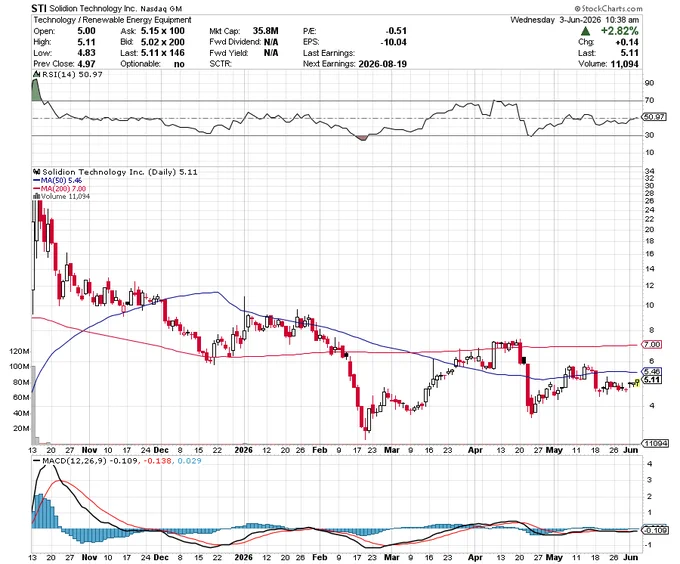Click the Mkt Cap value 35.8M
Image resolution: width=680 pixels, height=564 pixels.
265,31
